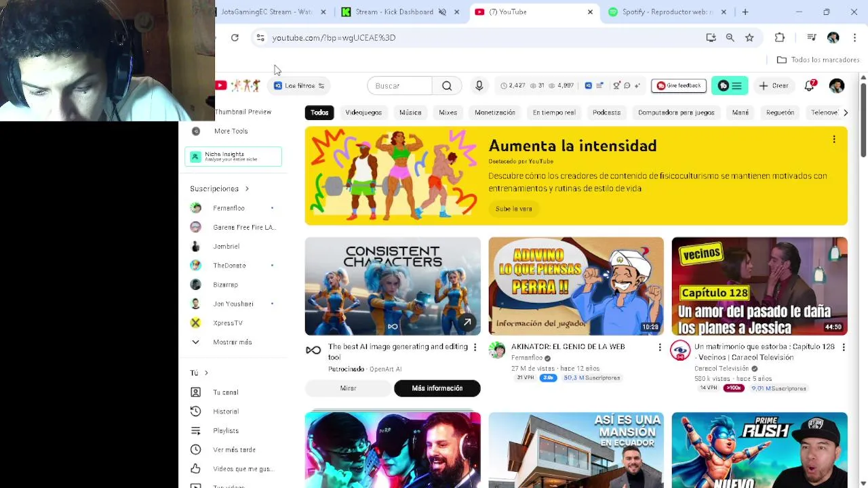This screenshot has width=868, height=488.
Task: Click Más información ad button
Action: coord(437,388)
